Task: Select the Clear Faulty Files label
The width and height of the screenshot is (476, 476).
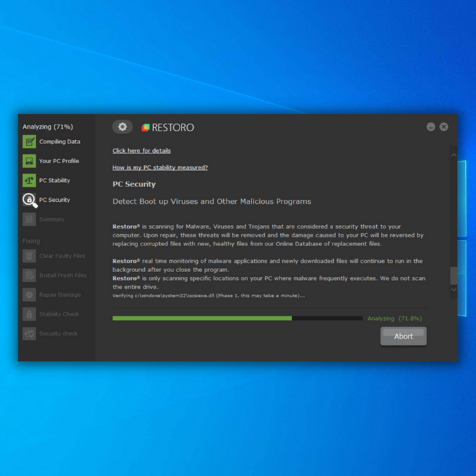Action: [63, 256]
